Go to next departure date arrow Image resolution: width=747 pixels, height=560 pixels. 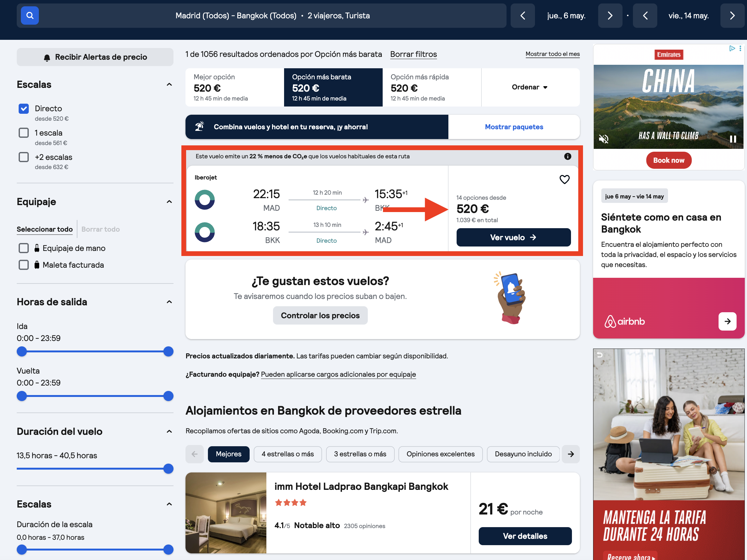(610, 15)
